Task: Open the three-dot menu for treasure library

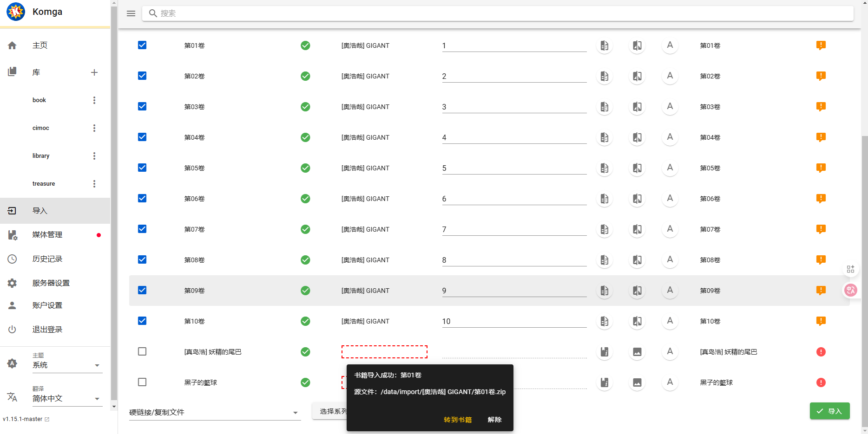Action: click(94, 184)
